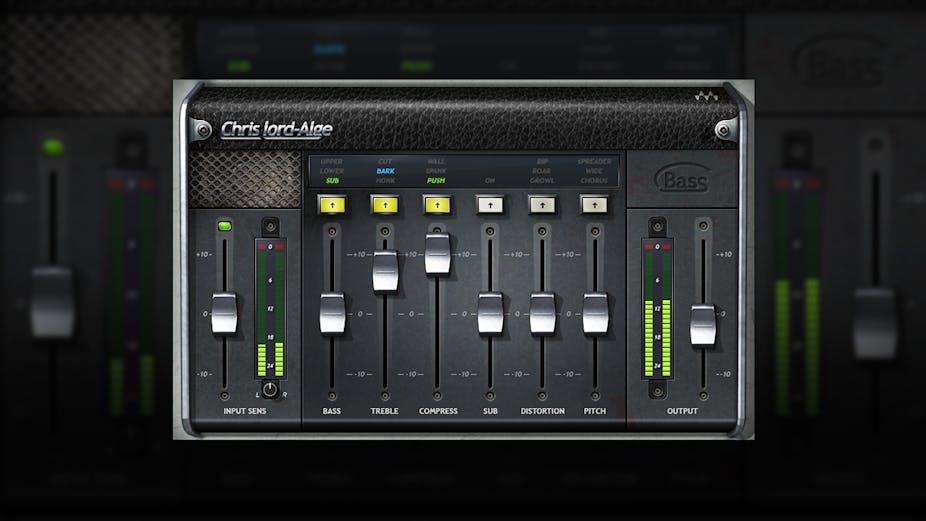Click the Treble fader handle
The height and width of the screenshot is (521, 926).
tap(385, 271)
